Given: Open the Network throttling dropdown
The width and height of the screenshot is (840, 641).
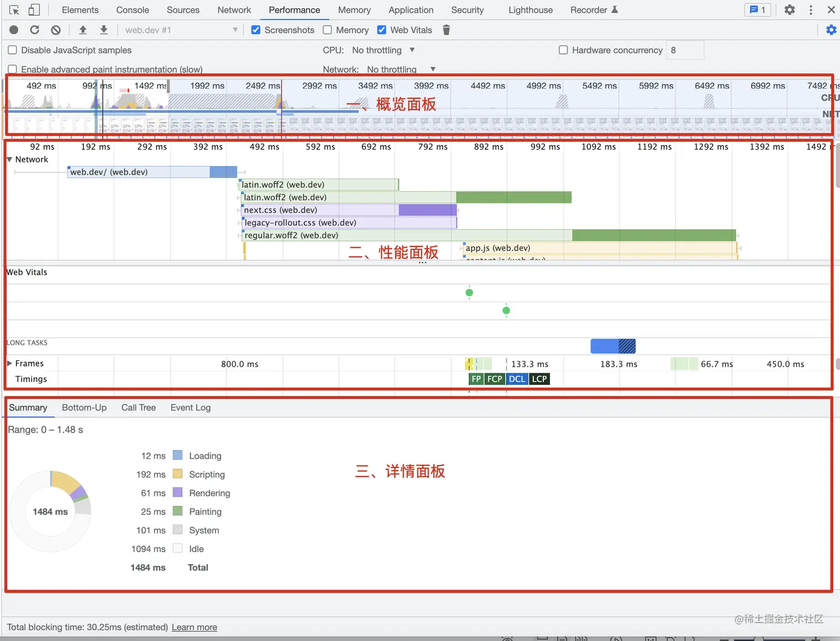Looking at the screenshot, I should [x=401, y=69].
